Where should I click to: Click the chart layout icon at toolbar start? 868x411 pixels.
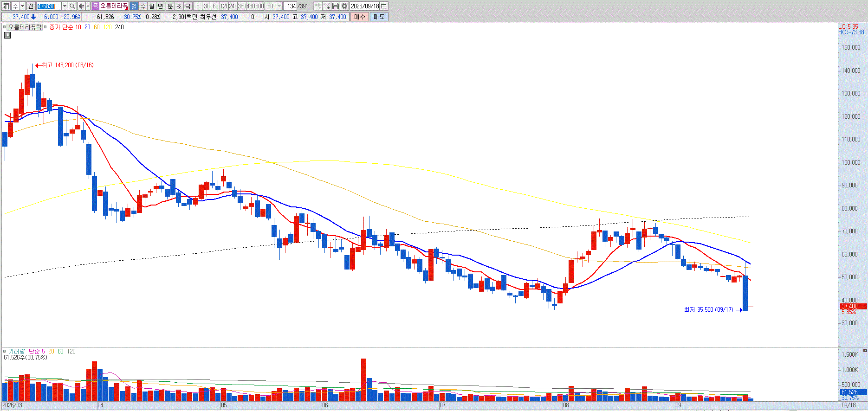pos(6,6)
